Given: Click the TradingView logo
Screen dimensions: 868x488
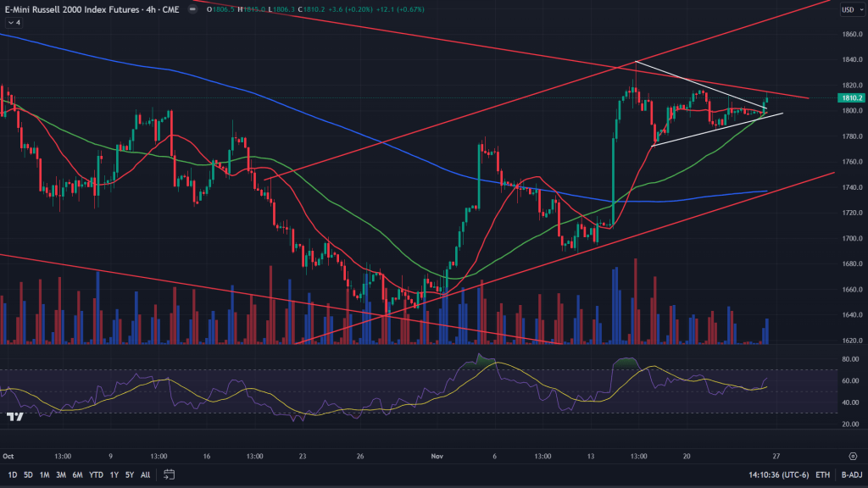Looking at the screenshot, I should pos(14,417).
